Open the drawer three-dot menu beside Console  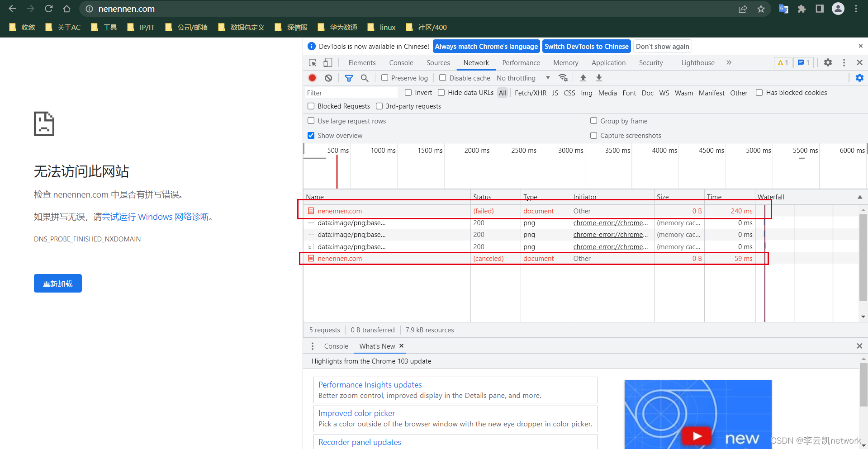tap(313, 346)
